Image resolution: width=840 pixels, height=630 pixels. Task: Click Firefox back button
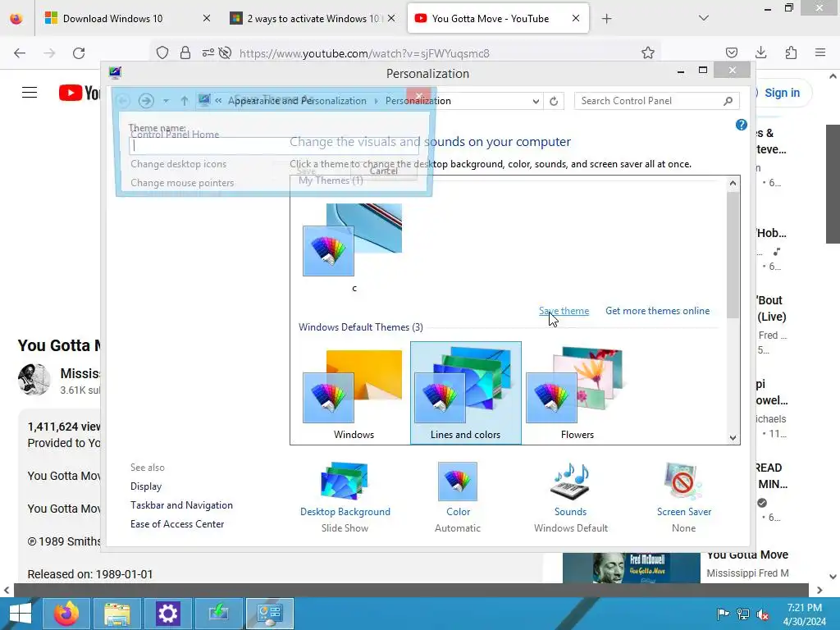(x=20, y=53)
